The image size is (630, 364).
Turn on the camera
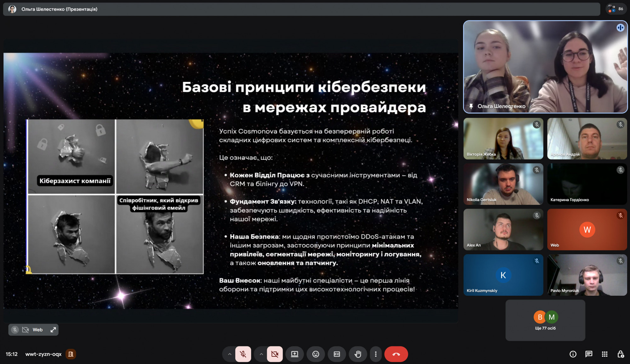(x=275, y=354)
